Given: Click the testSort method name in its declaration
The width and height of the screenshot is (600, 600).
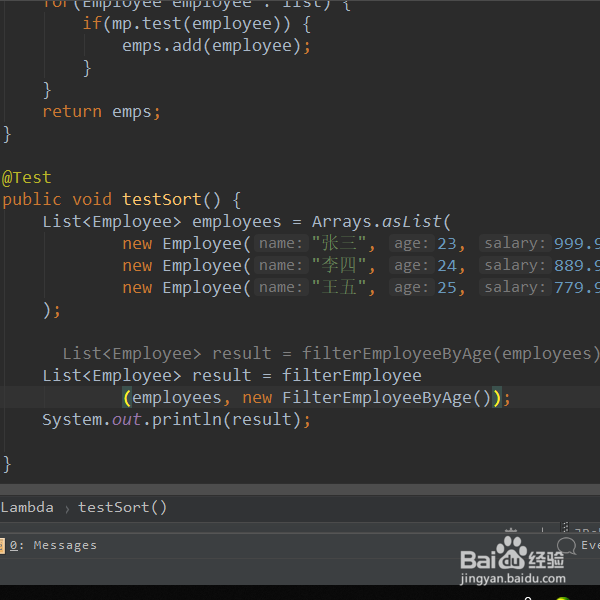Looking at the screenshot, I should [x=161, y=199].
